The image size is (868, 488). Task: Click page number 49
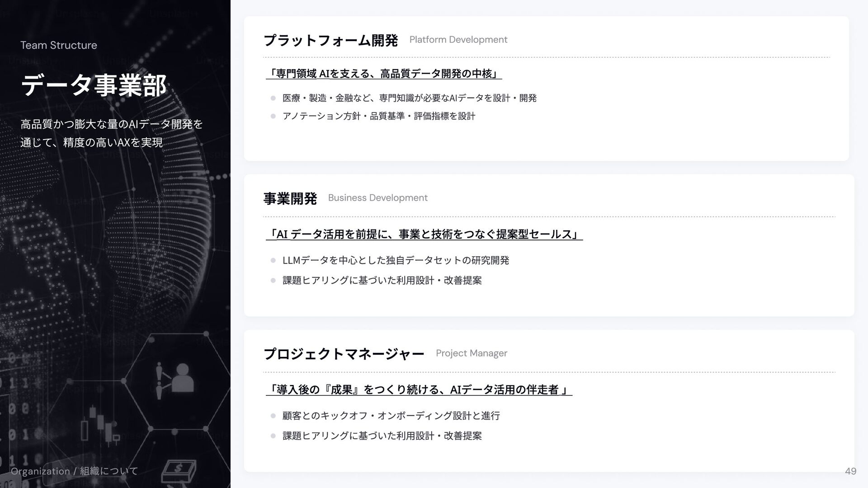click(x=850, y=471)
